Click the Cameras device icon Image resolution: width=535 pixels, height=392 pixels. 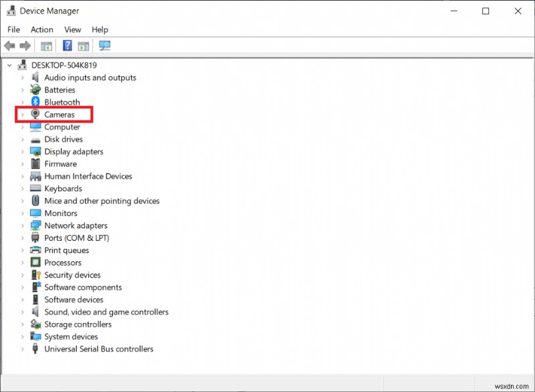tap(35, 114)
